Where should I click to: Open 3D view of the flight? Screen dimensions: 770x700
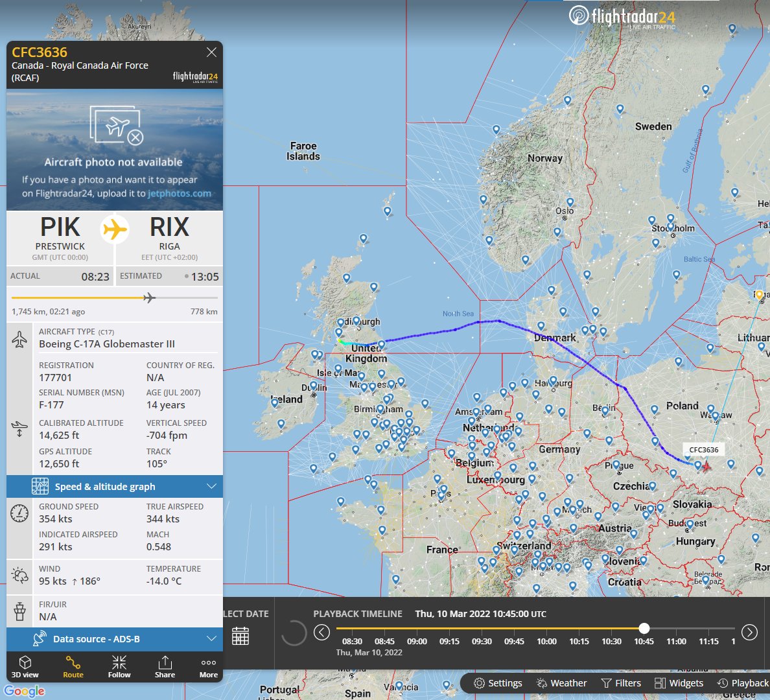point(25,667)
